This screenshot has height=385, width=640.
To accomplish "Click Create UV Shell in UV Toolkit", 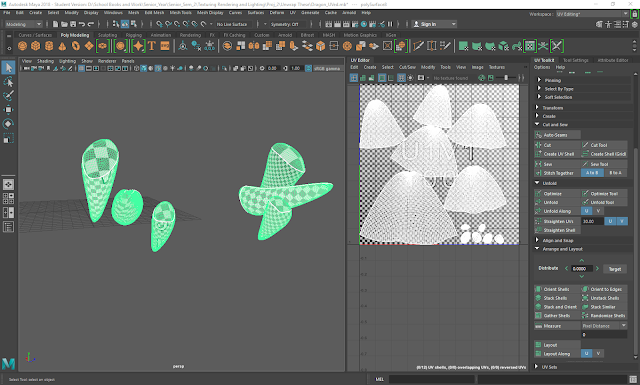I will click(557, 154).
